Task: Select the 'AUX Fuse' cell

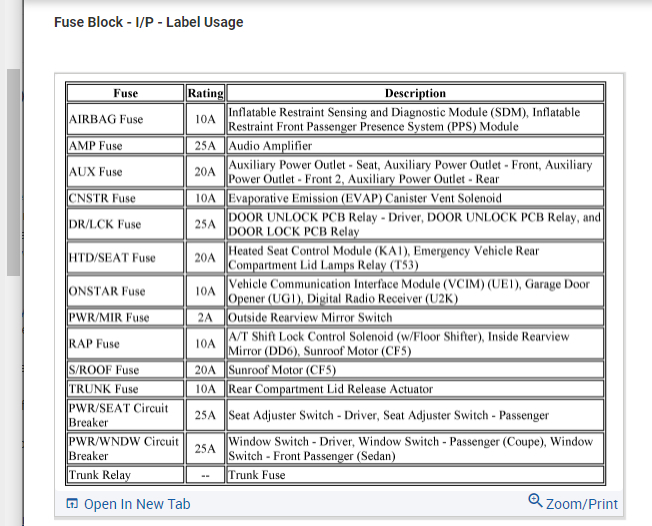Action: [125, 172]
